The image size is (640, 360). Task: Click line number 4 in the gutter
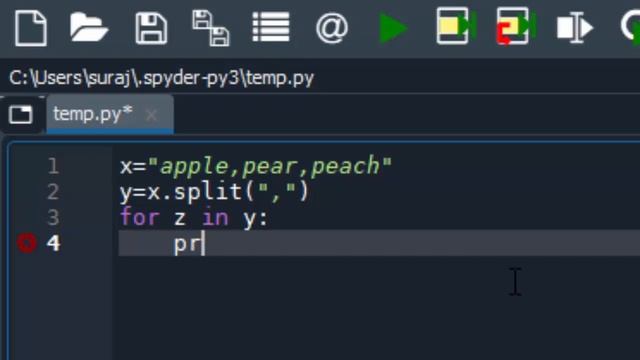(x=53, y=243)
